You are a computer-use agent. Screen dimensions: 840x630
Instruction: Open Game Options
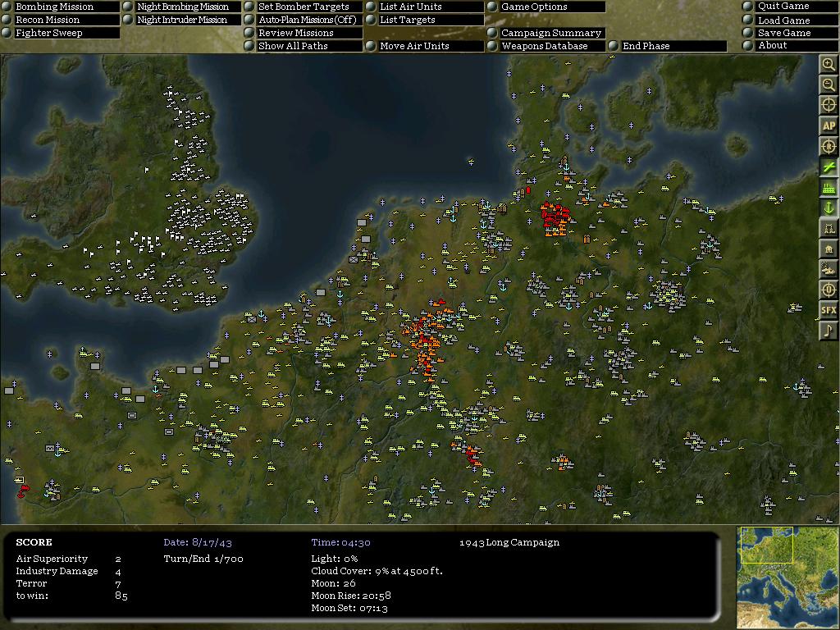(546, 7)
